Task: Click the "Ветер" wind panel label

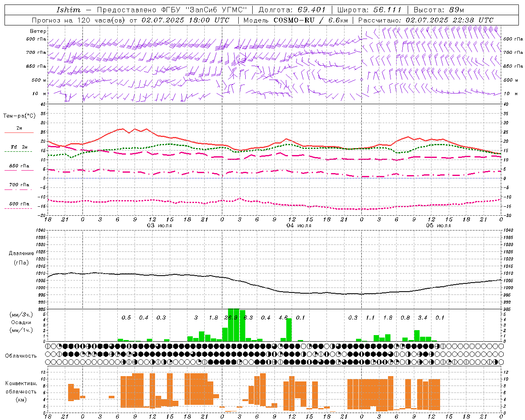Action: click(38, 31)
